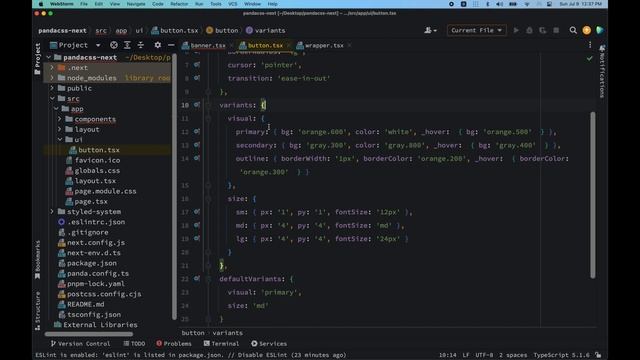Click Collapse All icon in Project panel
The image size is (640, 360).
tap(141, 45)
